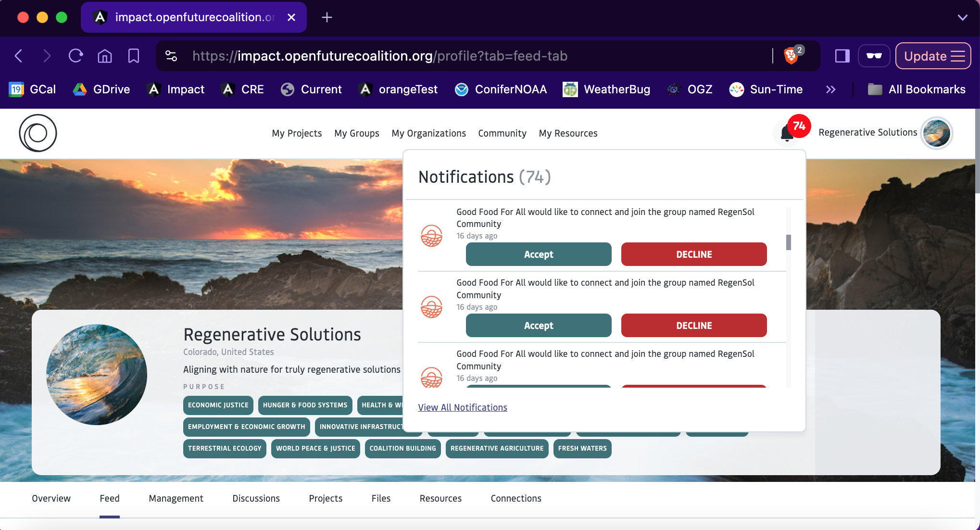Open View All Notifications link

coord(462,407)
